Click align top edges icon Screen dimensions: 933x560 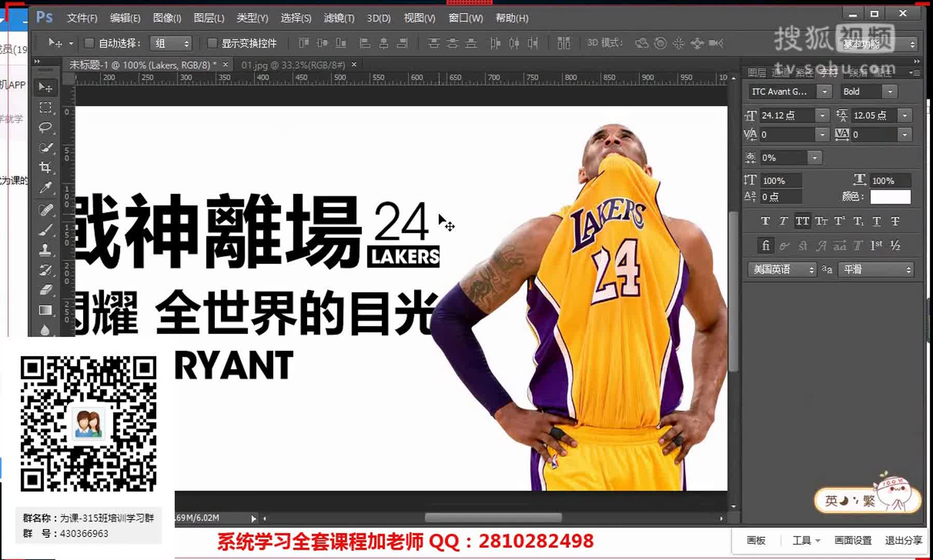[x=304, y=43]
